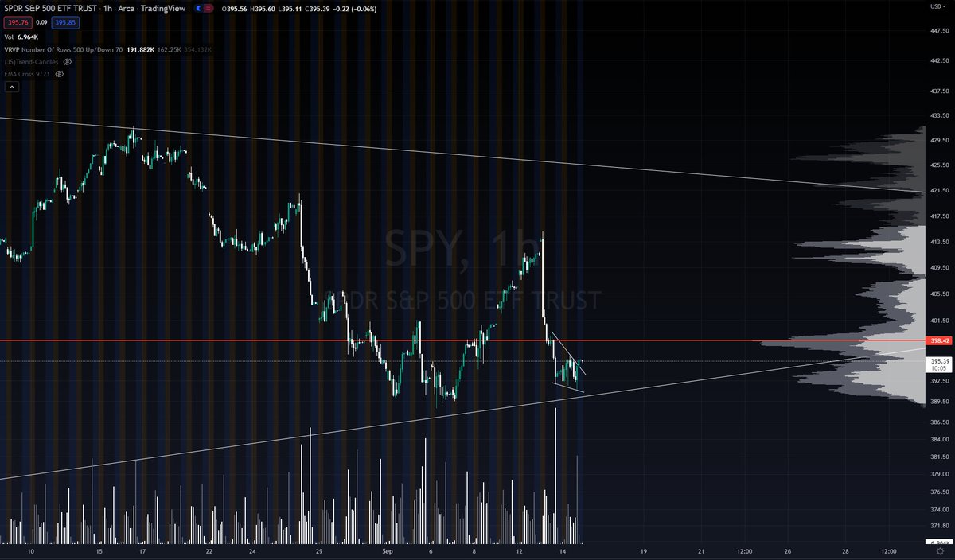This screenshot has height=560, width=955.
Task: Toggle visibility of (JS)Trend-Candles indicator
Action: (68, 60)
